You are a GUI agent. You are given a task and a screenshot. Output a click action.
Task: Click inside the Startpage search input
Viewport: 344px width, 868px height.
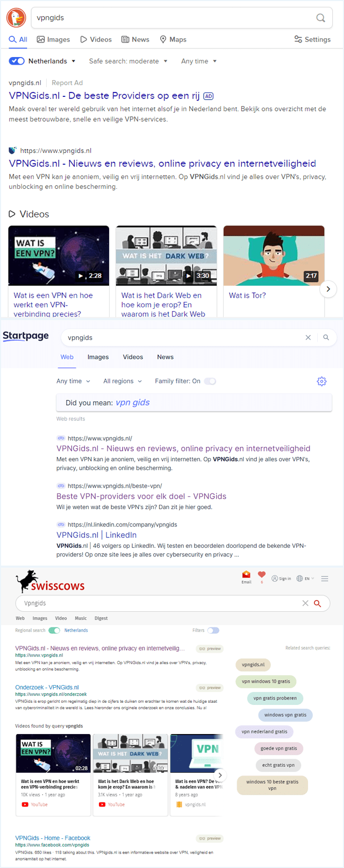tap(183, 337)
